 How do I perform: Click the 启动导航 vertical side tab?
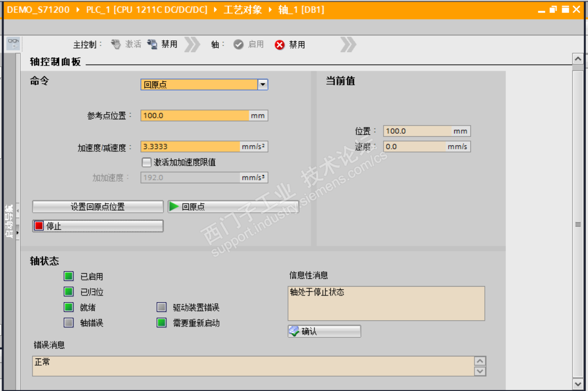(9, 222)
